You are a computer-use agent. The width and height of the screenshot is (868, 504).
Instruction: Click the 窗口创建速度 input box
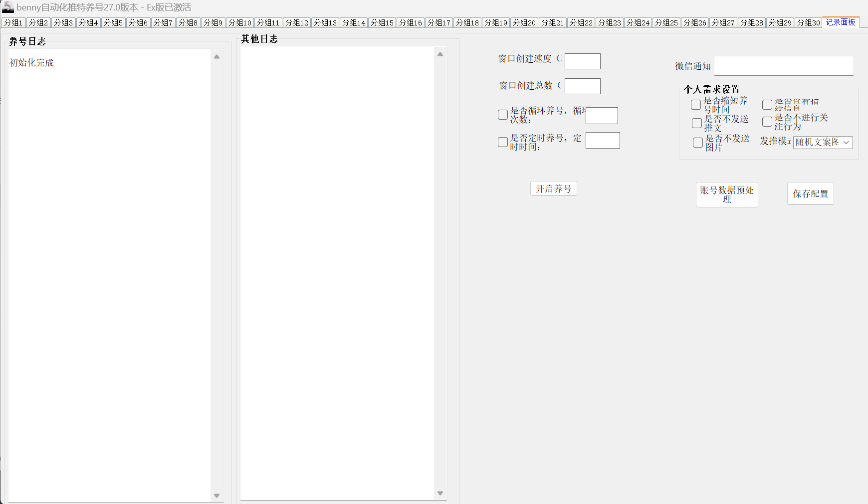[x=582, y=61]
